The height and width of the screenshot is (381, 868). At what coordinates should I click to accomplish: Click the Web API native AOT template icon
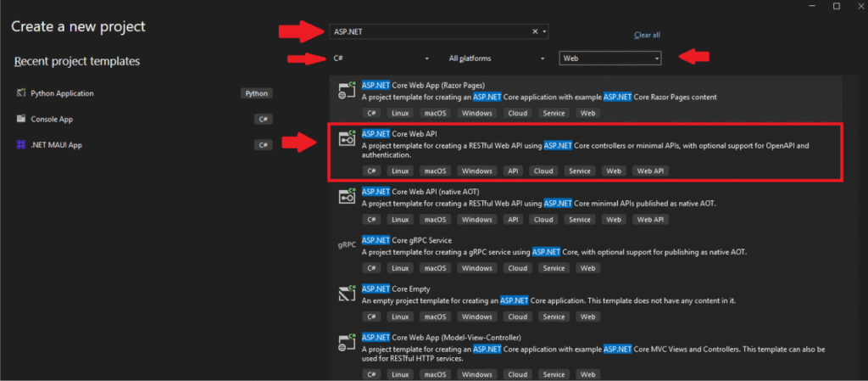pos(346,196)
